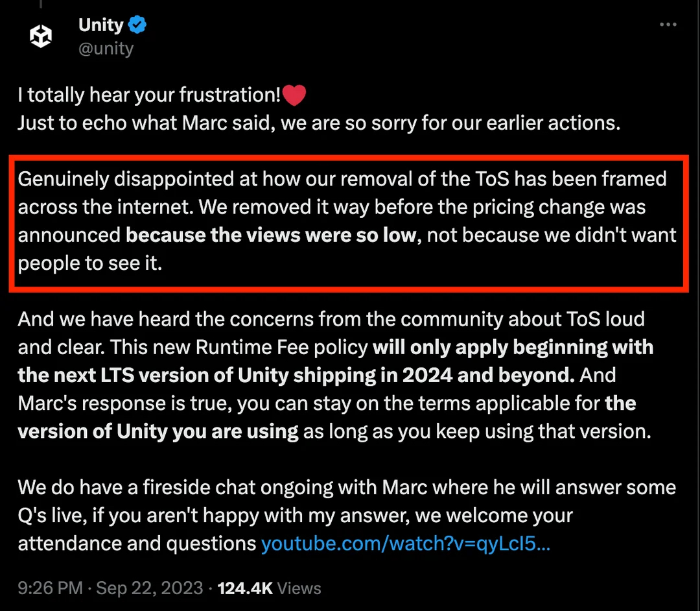
Task: Click the Sep 22, 2023 date
Action: coord(149,588)
